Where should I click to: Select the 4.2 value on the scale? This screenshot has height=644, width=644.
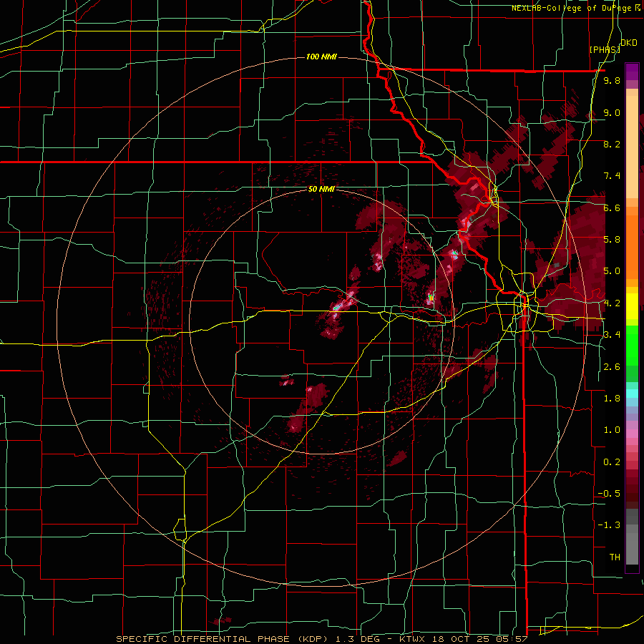point(612,303)
